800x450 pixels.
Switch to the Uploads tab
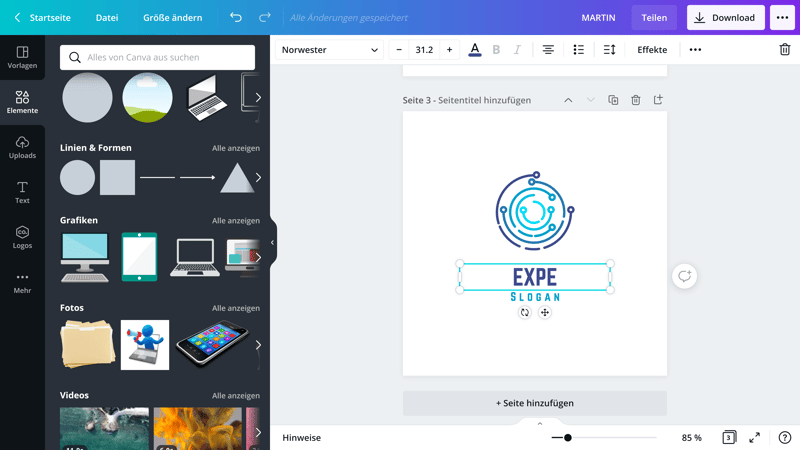(x=22, y=147)
